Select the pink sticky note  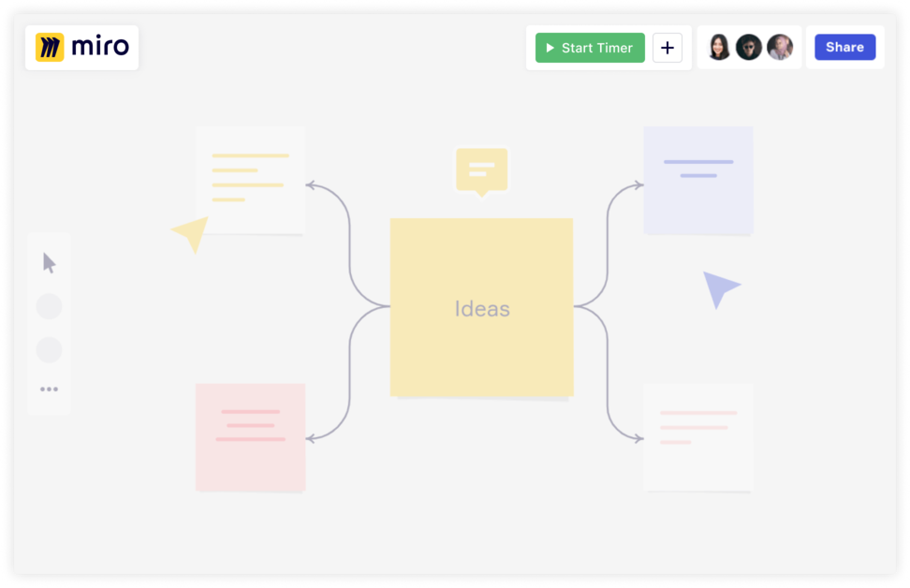point(250,437)
